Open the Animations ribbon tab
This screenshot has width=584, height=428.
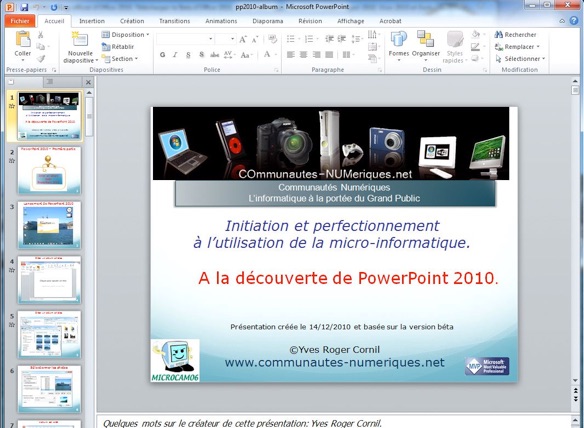(x=221, y=21)
